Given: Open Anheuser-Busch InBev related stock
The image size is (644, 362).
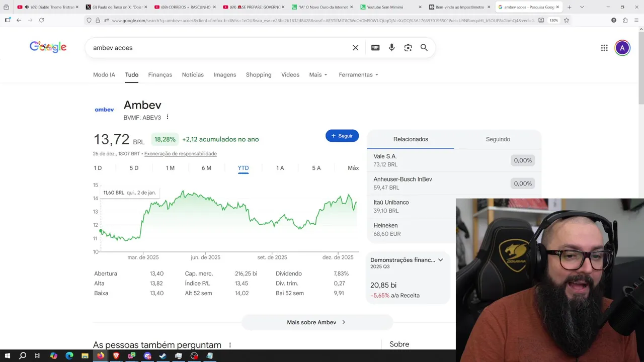Looking at the screenshot, I should click(454, 184).
